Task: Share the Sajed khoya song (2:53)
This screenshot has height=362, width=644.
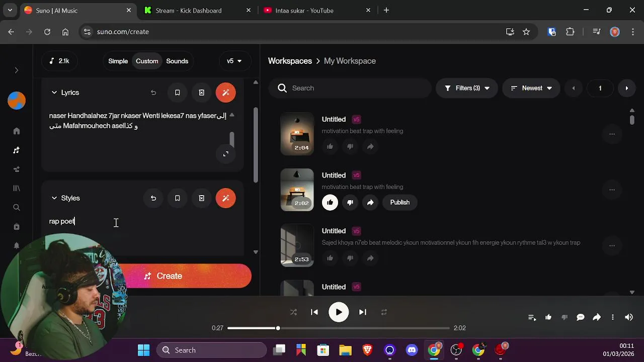Action: tap(370, 258)
